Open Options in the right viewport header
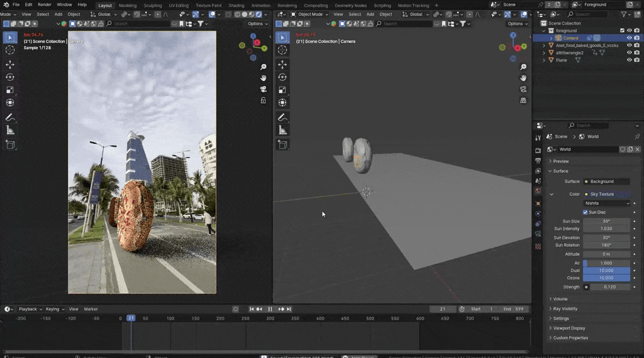Viewport: 644px width, 358px height. pos(516,24)
